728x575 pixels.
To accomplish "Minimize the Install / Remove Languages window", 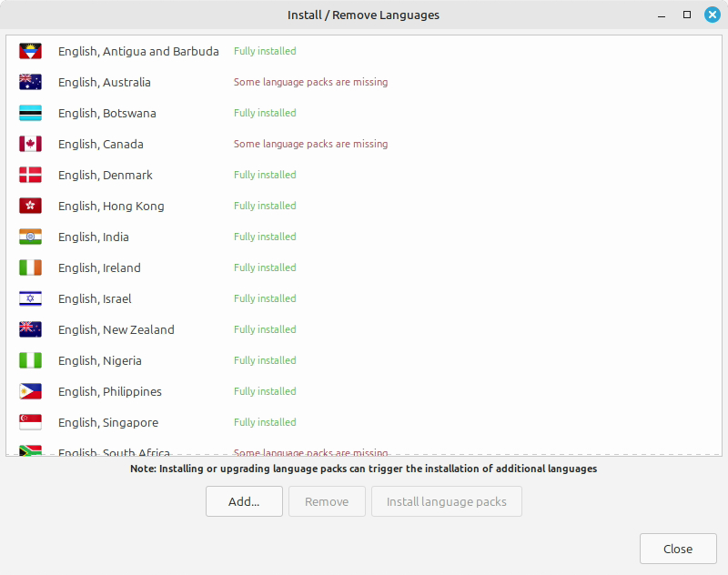I will [x=663, y=15].
